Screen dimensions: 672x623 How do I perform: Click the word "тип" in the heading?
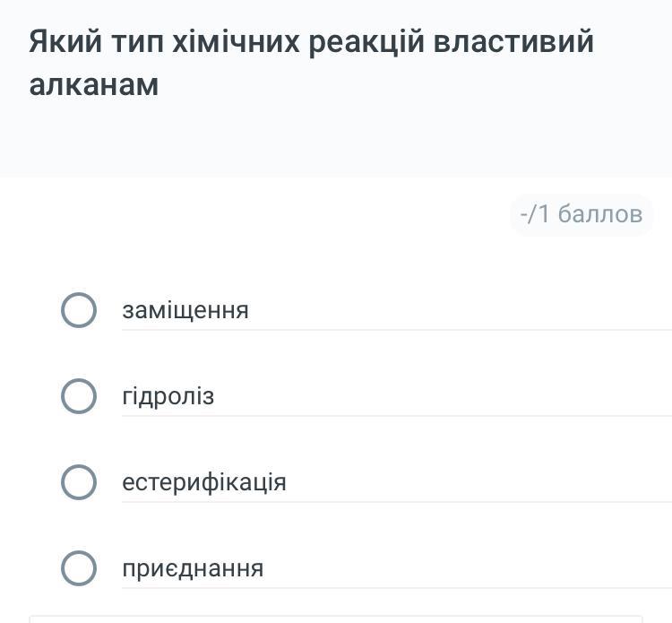(x=134, y=42)
